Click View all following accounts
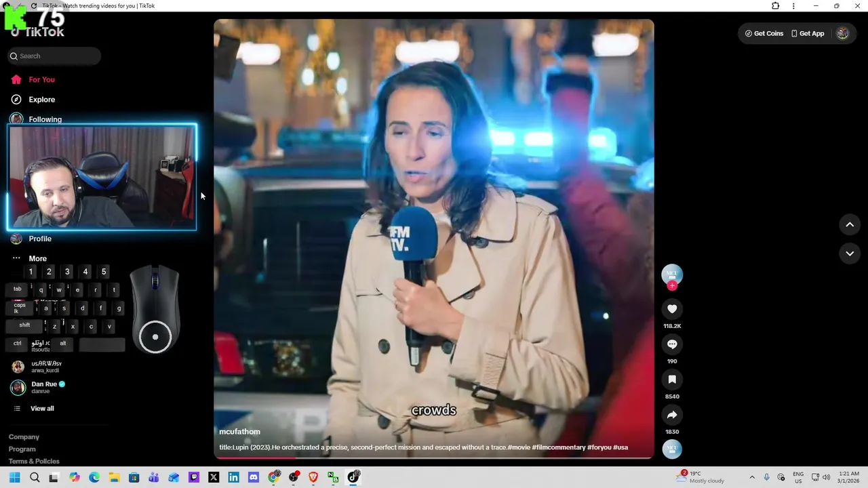 point(42,409)
